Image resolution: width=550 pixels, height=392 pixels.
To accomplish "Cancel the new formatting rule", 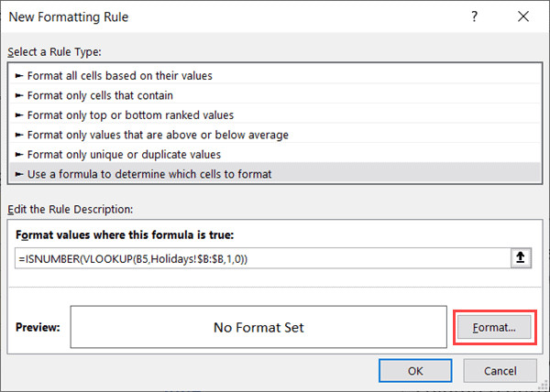I will [499, 371].
